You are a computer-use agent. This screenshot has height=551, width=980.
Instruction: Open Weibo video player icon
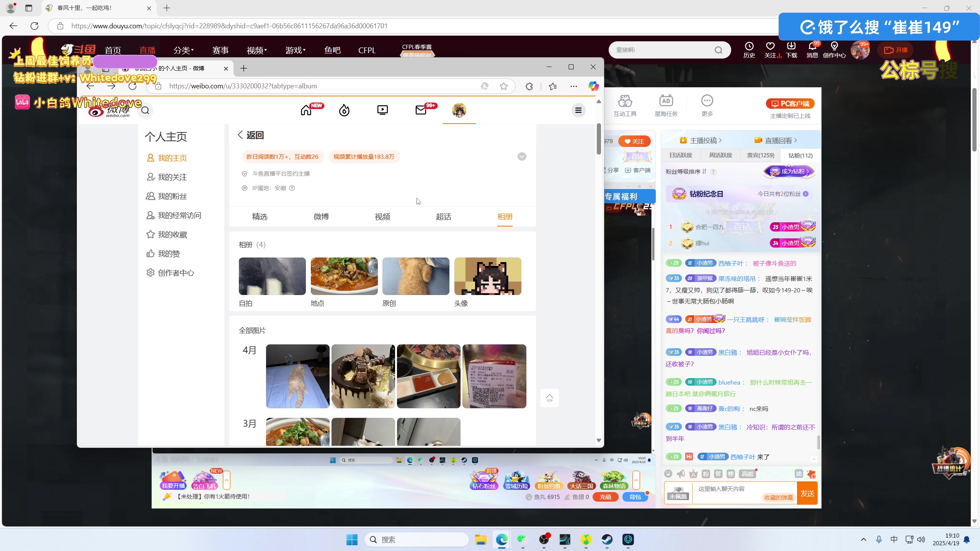point(382,110)
